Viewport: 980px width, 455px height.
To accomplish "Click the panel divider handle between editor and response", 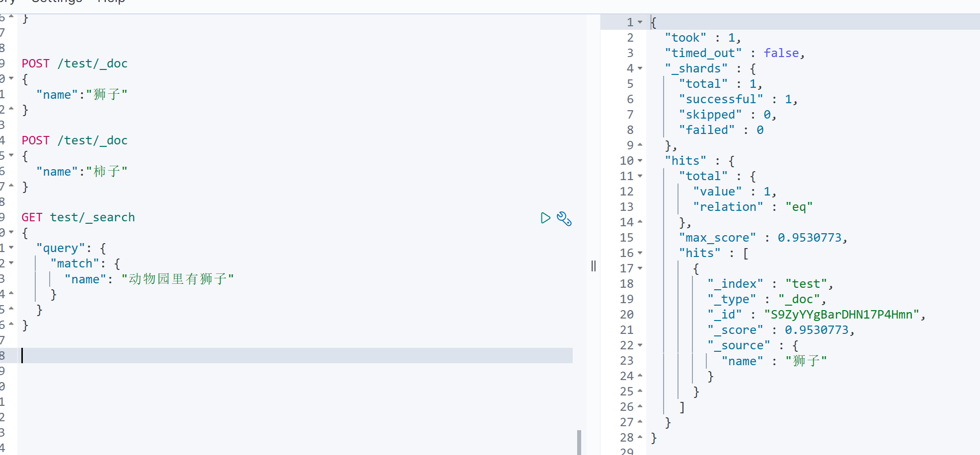I will coord(593,266).
